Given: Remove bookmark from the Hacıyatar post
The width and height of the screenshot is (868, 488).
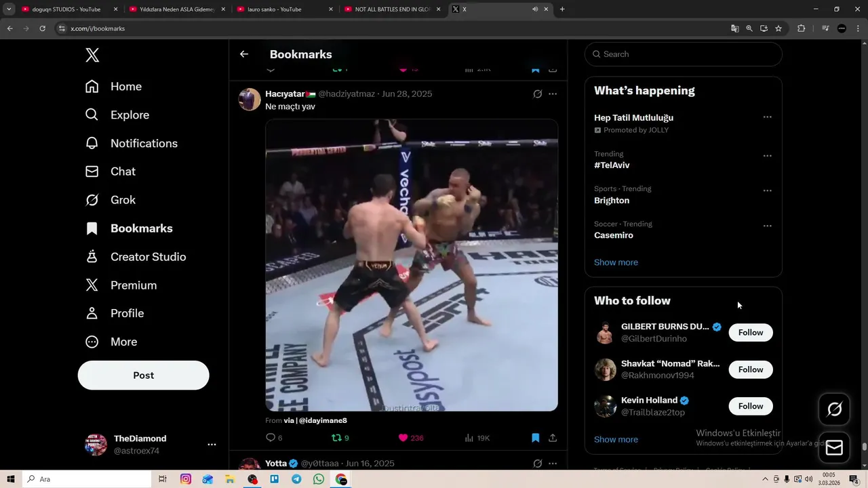Looking at the screenshot, I should [535, 438].
